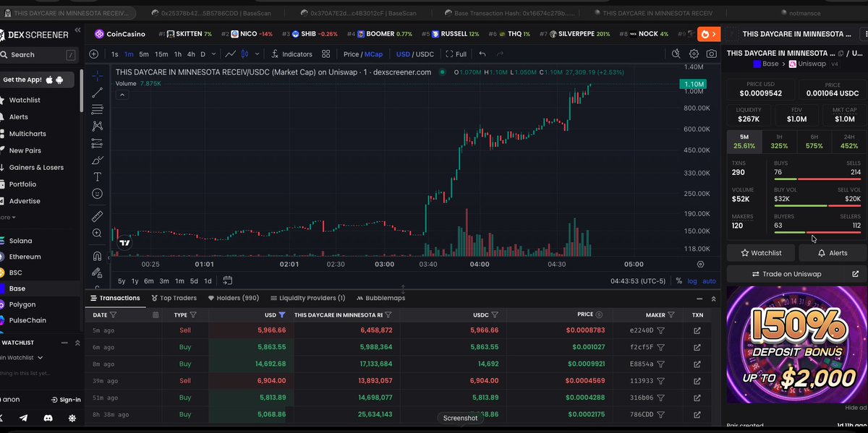Add symbol to compare with plus icon
This screenshot has height=433, width=868.
click(95, 54)
